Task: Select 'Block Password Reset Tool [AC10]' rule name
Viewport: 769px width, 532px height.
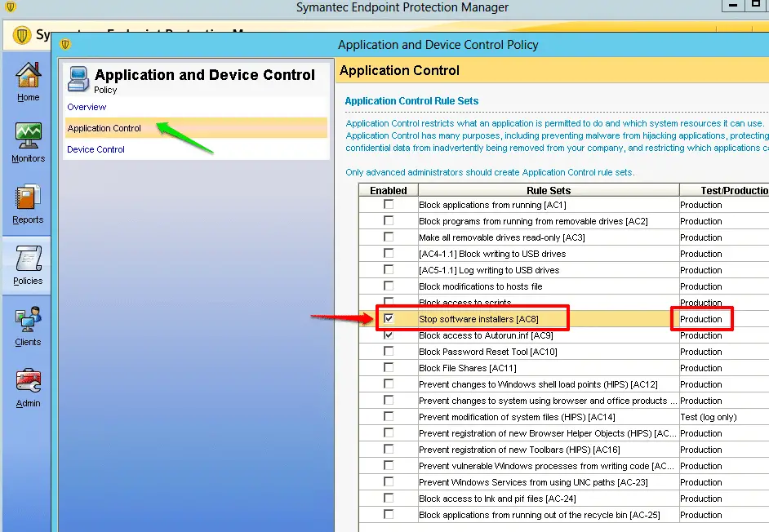Action: click(x=488, y=352)
